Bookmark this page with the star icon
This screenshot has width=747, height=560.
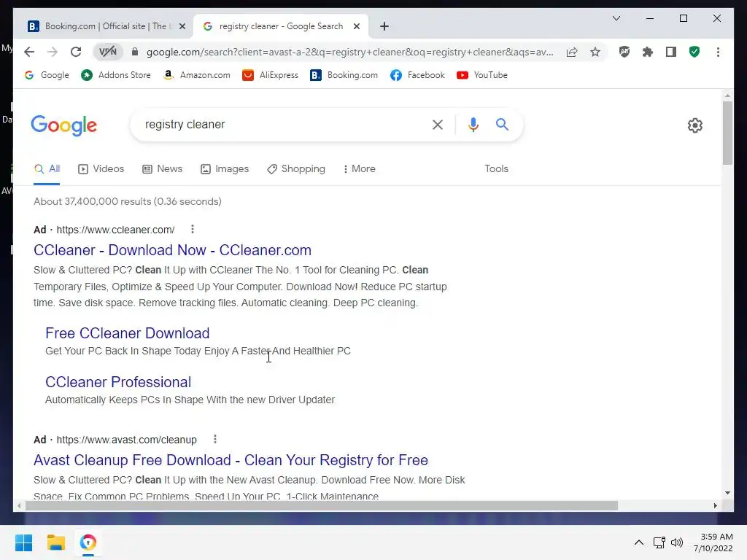coord(595,52)
